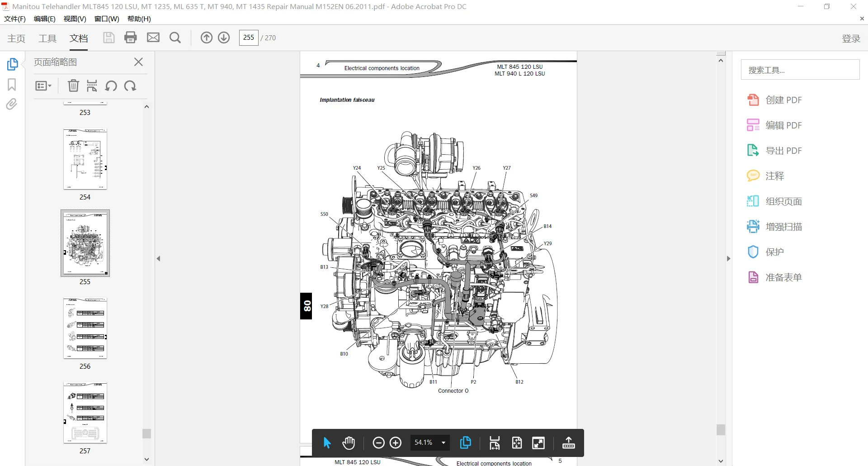
Task: Rotate page counterclockwise icon
Action: tap(111, 86)
